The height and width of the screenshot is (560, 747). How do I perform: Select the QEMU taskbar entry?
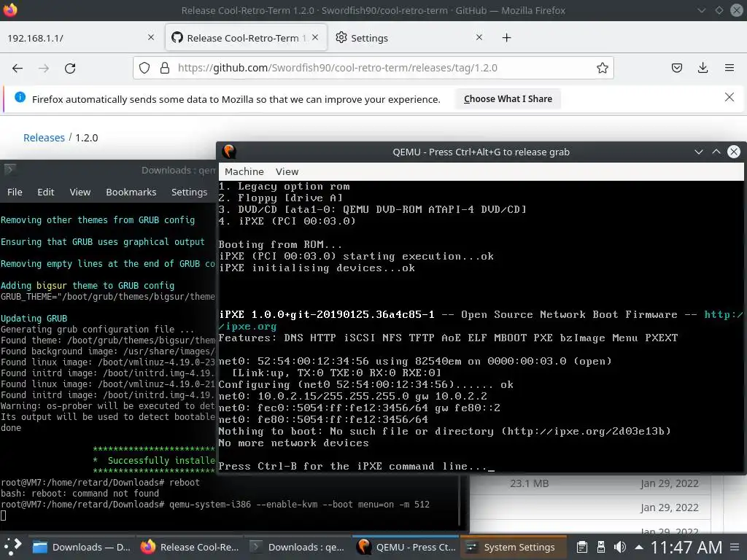pos(406,547)
